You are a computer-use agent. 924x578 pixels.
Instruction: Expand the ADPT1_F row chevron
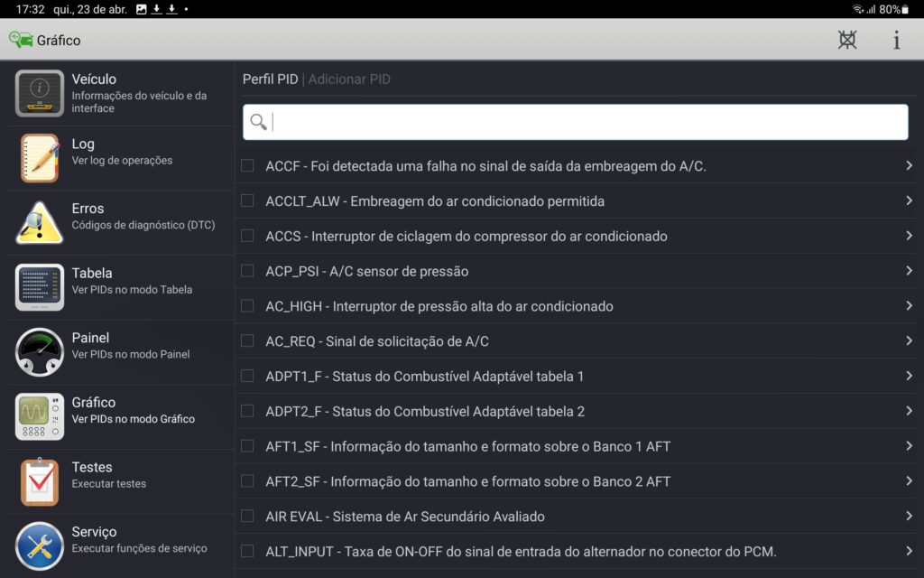coord(909,376)
